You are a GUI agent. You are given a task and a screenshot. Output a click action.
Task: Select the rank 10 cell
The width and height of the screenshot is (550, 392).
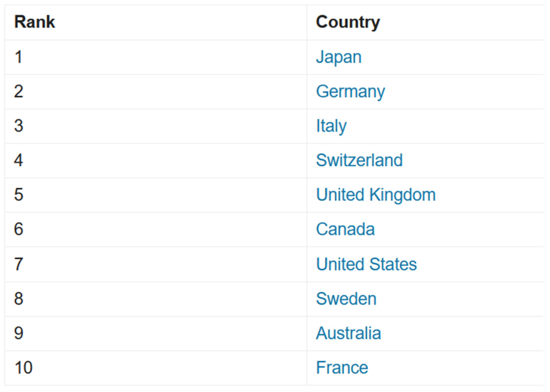point(23,368)
